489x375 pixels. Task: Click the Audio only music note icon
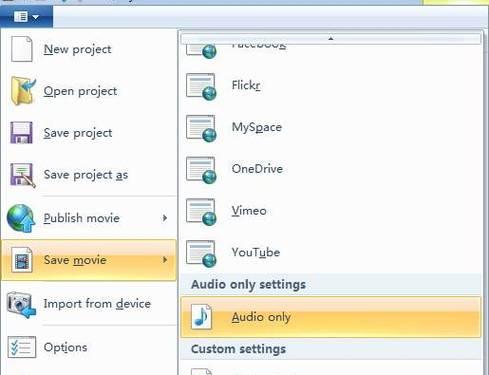202,317
